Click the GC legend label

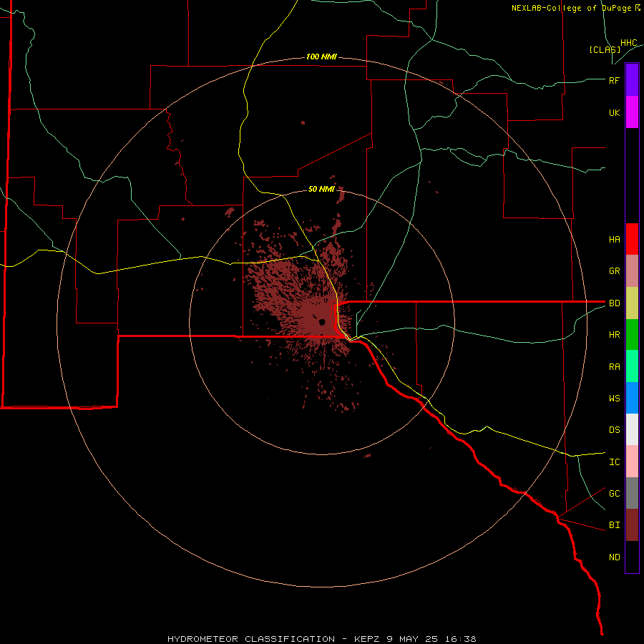614,494
